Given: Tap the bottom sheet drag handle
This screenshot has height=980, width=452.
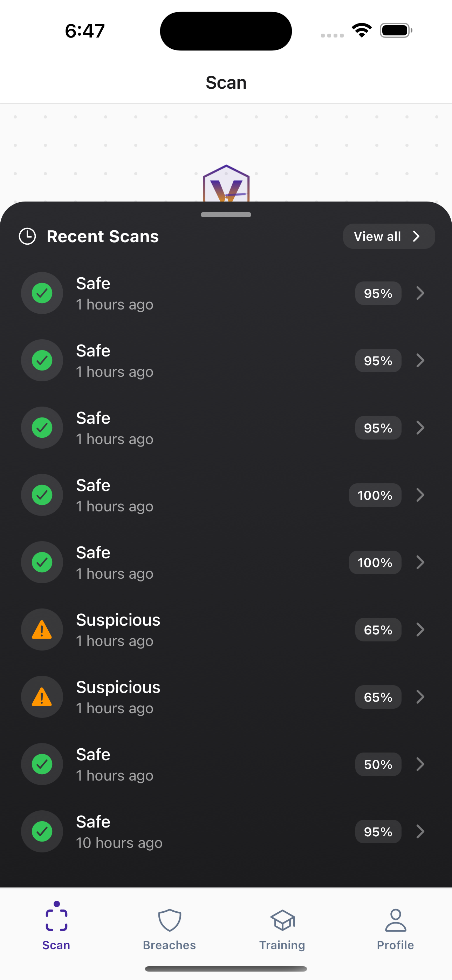Looking at the screenshot, I should (226, 215).
